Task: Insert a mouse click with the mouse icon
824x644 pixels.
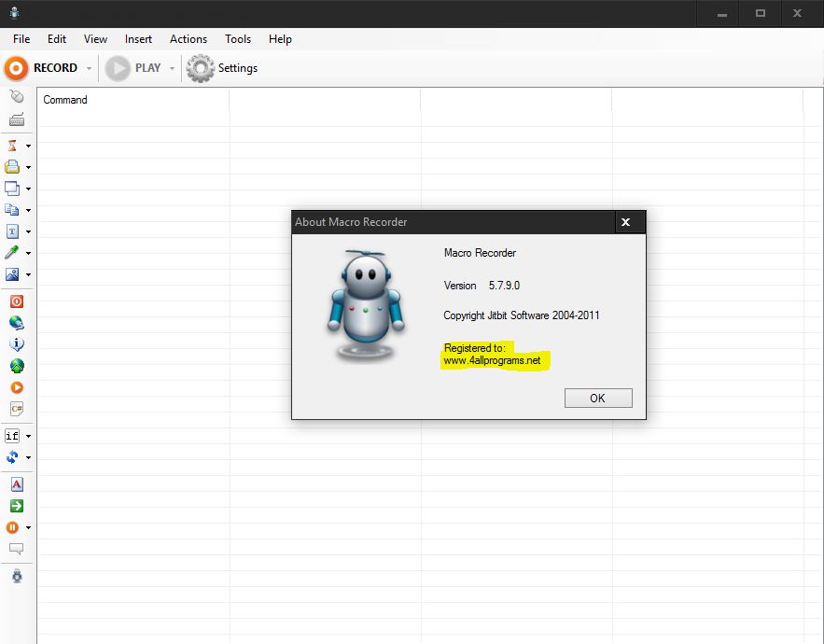Action: 17,96
